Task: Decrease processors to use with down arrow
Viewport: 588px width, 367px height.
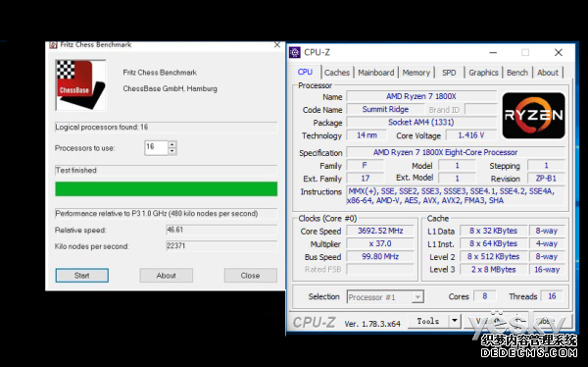Action: click(x=171, y=151)
